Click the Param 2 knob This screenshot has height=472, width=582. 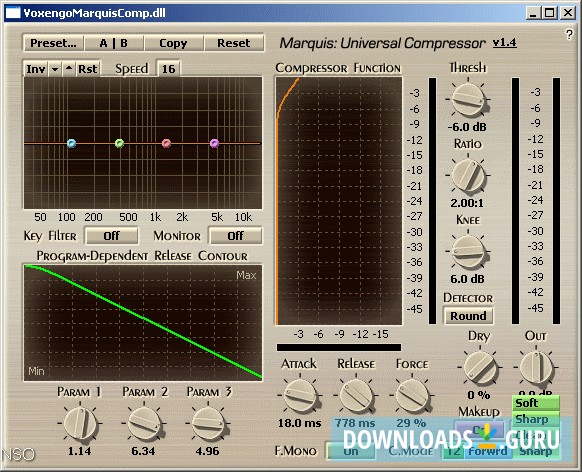(x=144, y=423)
